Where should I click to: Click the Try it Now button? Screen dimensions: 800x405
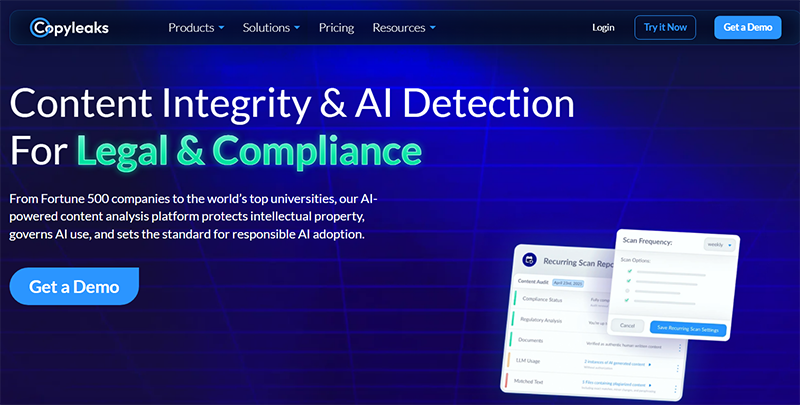(665, 28)
